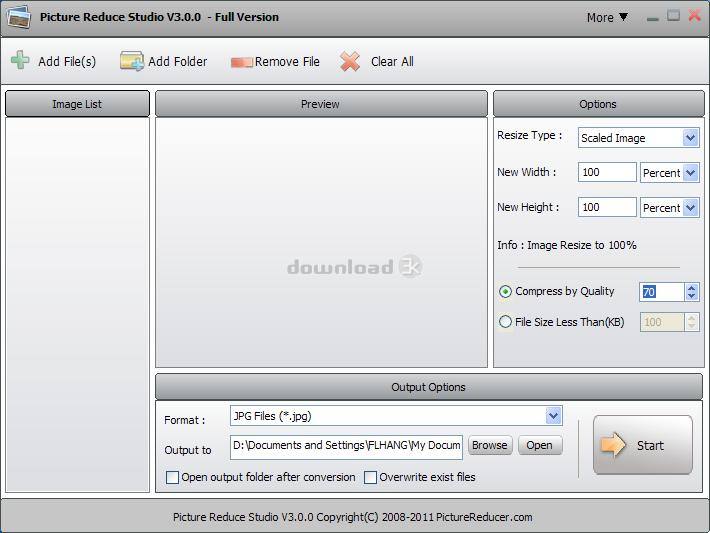
Task: Increase the Compress by Quality value
Action: point(691,287)
